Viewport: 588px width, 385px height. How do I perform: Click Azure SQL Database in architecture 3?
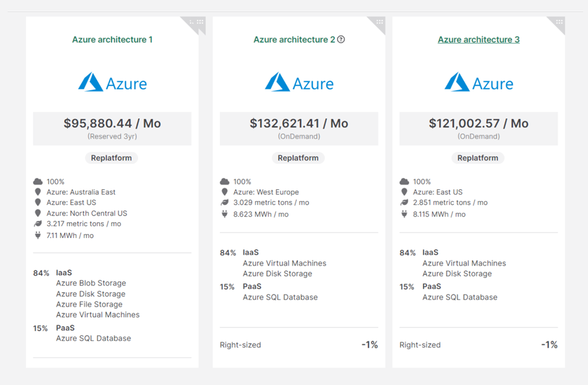click(x=460, y=297)
